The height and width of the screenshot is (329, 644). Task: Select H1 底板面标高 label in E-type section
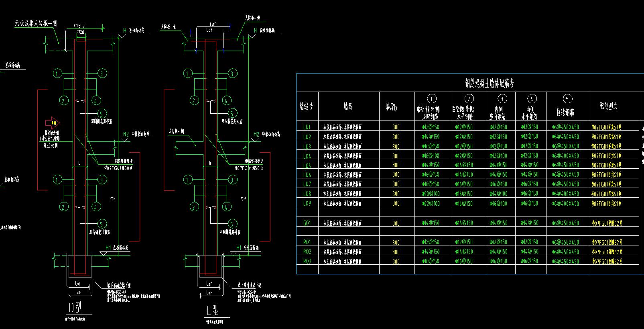(248, 248)
